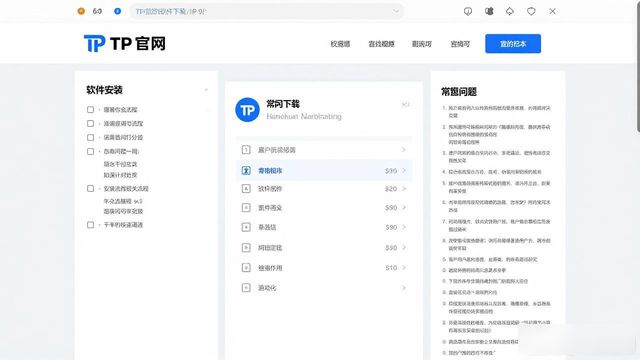Click the blue button in site header
The width and height of the screenshot is (640, 360).
tap(513, 44)
